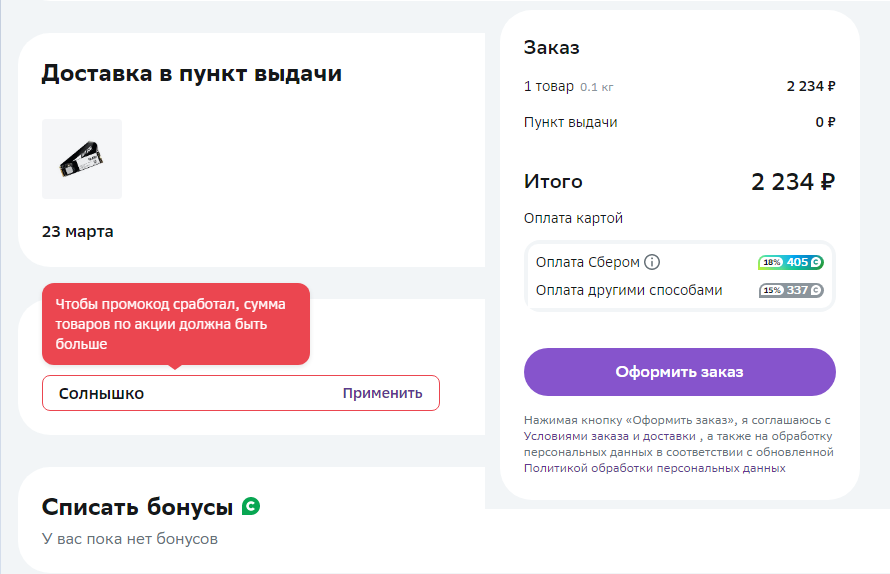The height and width of the screenshot is (574, 890).
Task: Open Политикой обработки персональных данных link
Action: coord(654,468)
